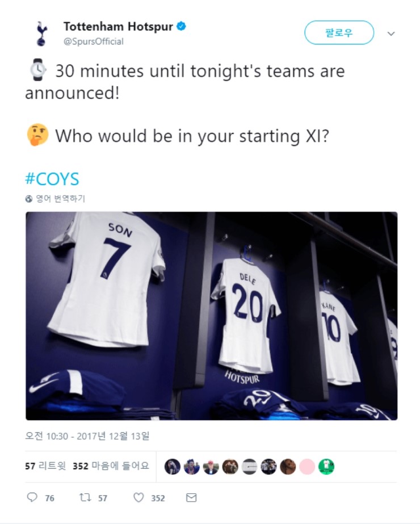Viewport: 420px width, 524px height.
Task: Send the tweet via envelope message icon
Action: click(191, 497)
